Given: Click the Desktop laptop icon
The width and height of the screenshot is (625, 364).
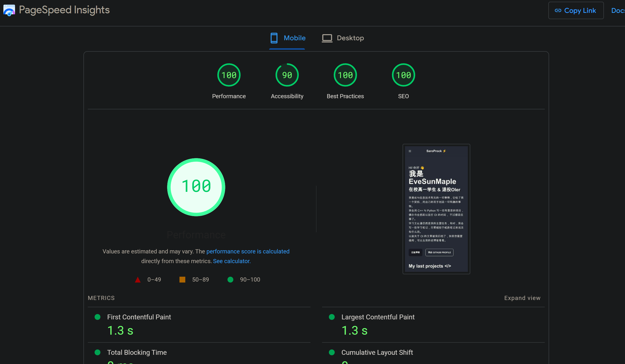Looking at the screenshot, I should (327, 38).
